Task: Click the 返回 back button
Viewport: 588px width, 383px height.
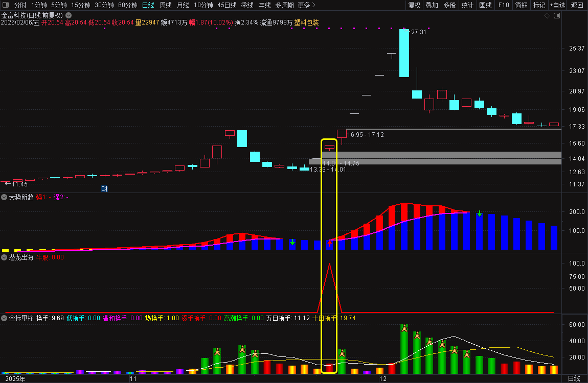Action: point(577,5)
